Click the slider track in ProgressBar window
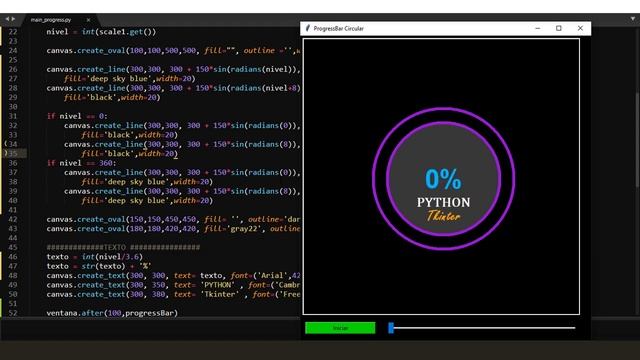Image resolution: width=640 pixels, height=360 pixels. click(482, 328)
